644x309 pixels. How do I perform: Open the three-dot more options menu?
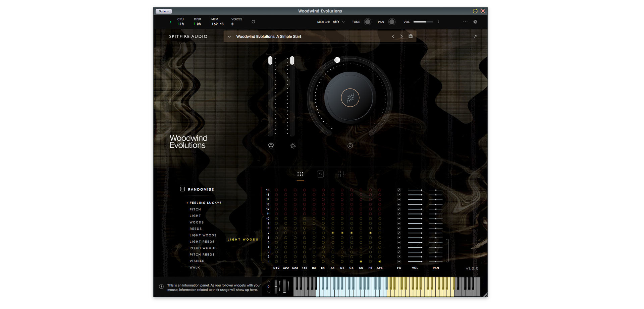(465, 22)
